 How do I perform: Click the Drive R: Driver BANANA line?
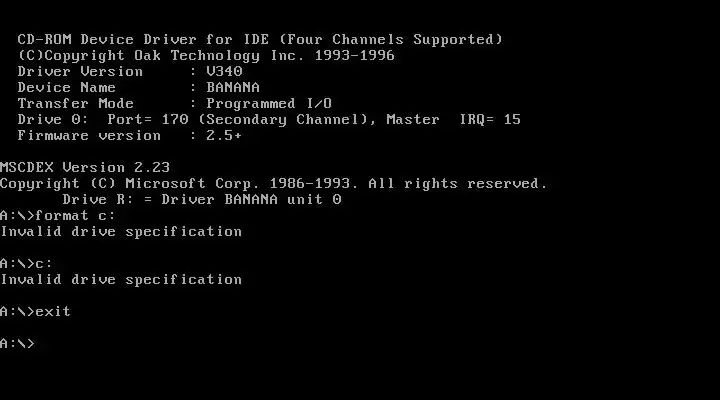[202, 199]
